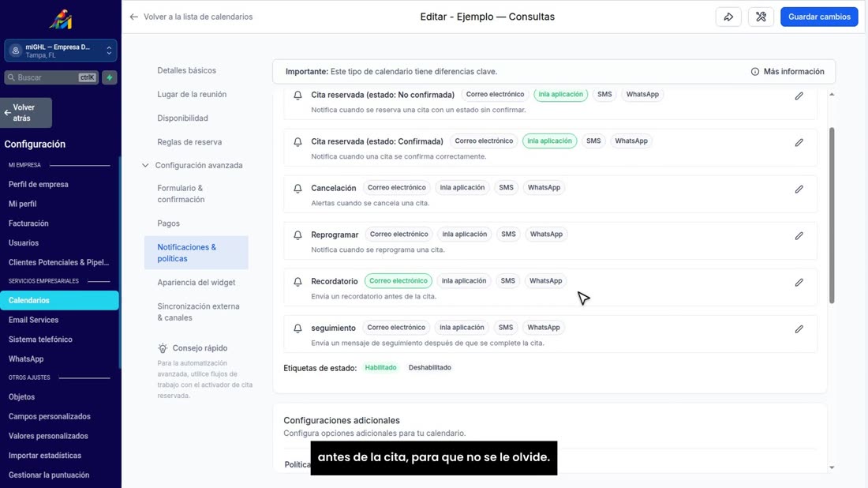Open Sistema telefónico in sidebar
Viewport: 868px width, 488px height.
pyautogui.click(x=40, y=339)
